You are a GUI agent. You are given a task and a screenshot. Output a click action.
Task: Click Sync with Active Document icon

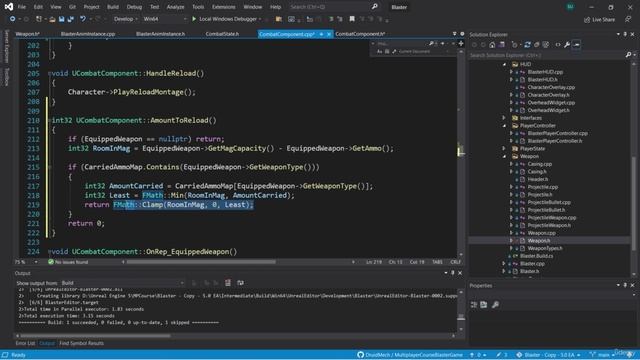click(x=527, y=44)
